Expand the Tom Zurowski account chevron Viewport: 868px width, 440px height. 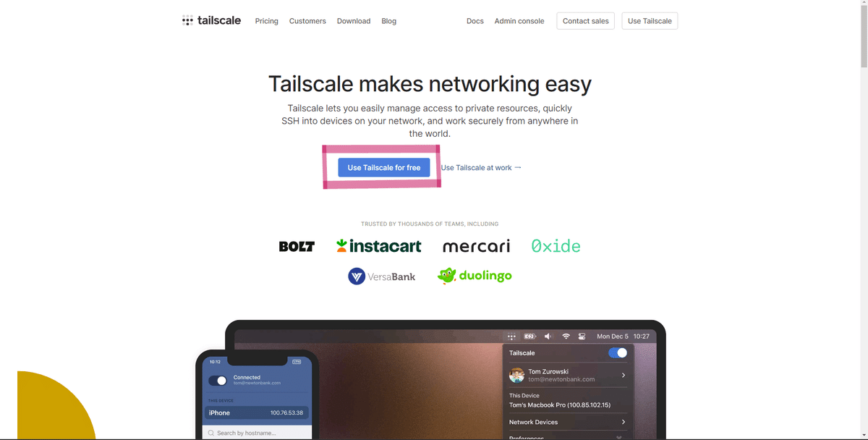(624, 375)
